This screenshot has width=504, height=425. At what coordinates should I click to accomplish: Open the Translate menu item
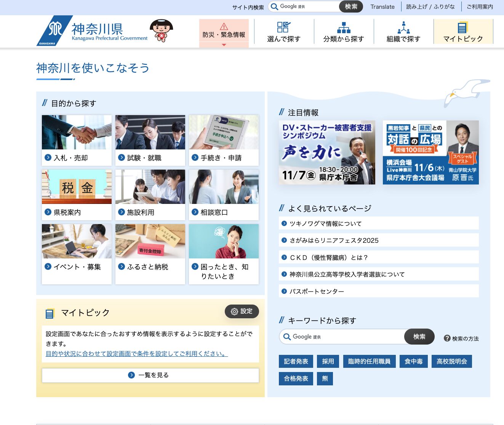[382, 7]
